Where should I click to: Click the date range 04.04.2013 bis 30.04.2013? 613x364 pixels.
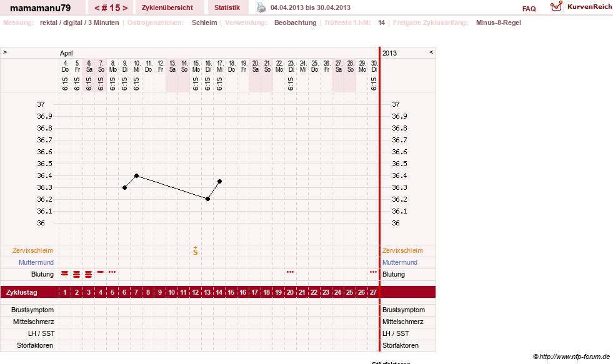pos(311,7)
